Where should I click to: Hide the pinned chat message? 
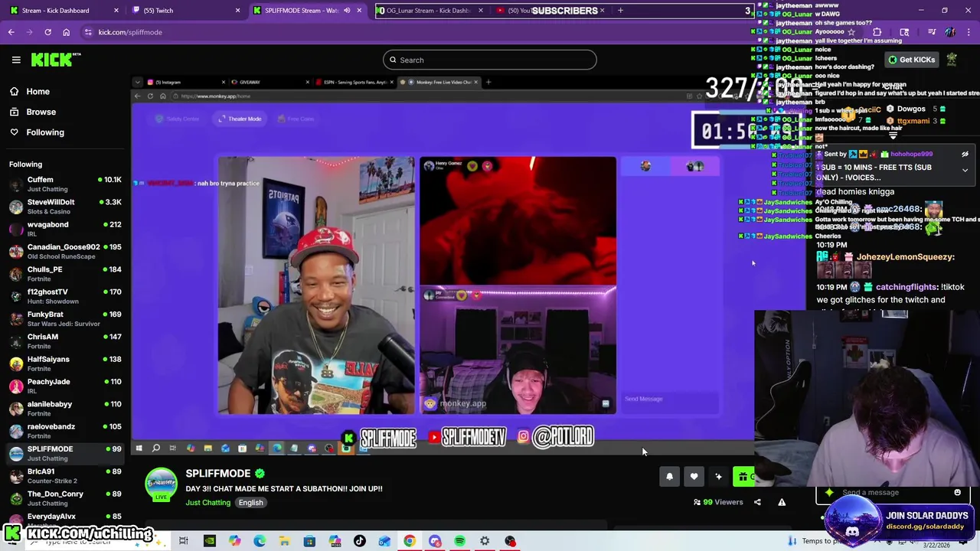965,154
